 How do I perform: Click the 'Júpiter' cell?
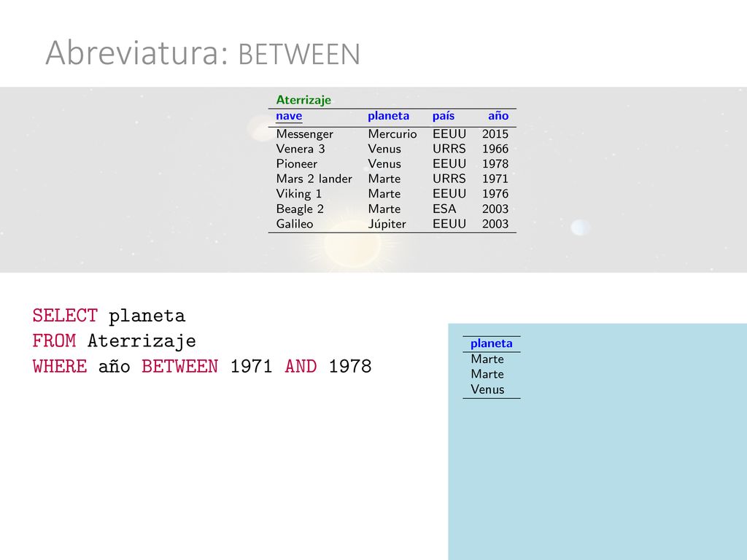pos(387,224)
